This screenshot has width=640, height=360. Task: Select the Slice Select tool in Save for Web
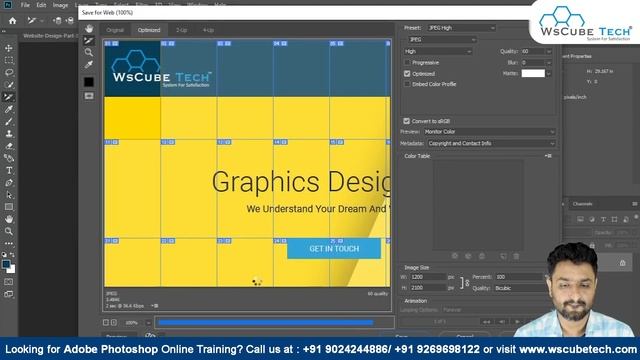click(89, 40)
